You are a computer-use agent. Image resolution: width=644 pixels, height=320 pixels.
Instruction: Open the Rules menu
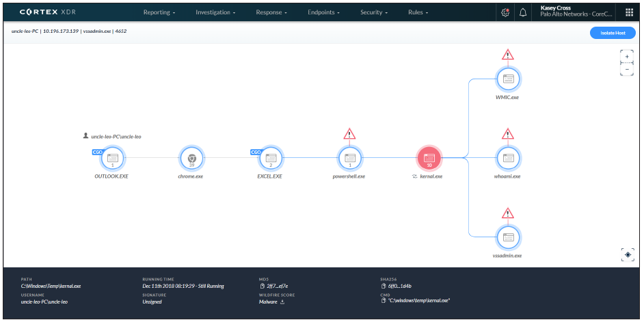[418, 12]
